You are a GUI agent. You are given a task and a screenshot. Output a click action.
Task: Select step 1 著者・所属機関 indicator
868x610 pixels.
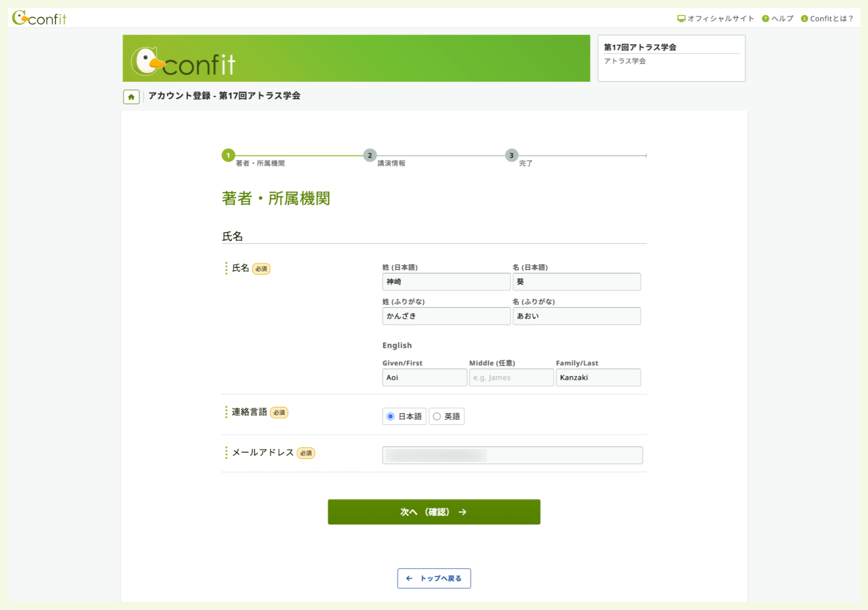click(x=229, y=156)
